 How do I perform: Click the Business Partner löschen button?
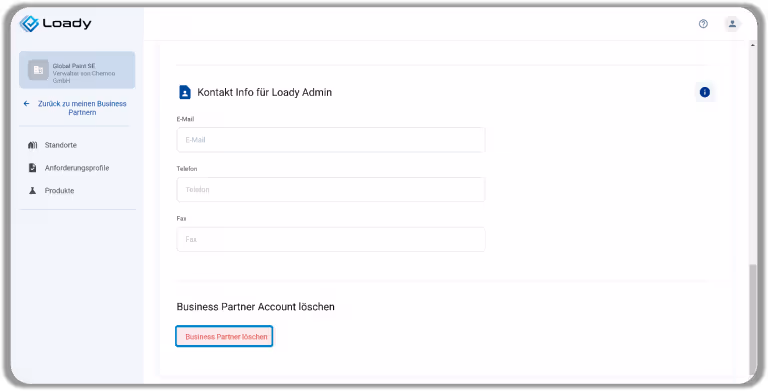tap(224, 336)
